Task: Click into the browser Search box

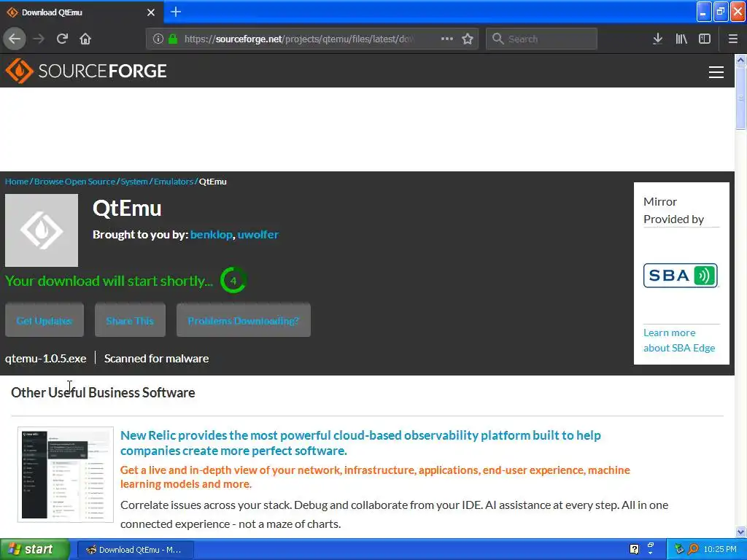Action: pyautogui.click(x=542, y=39)
